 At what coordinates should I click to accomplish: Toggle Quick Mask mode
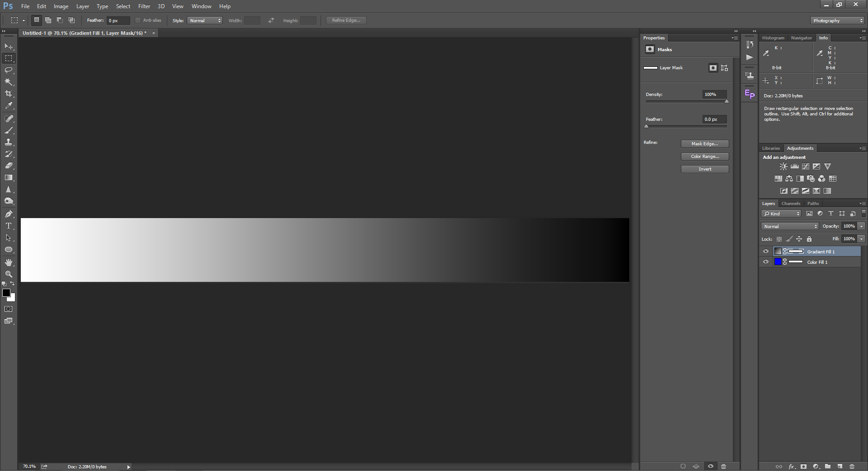click(9, 309)
